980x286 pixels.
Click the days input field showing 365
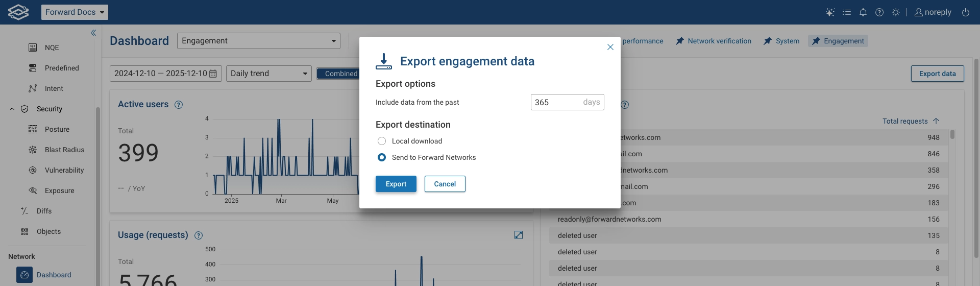568,102
